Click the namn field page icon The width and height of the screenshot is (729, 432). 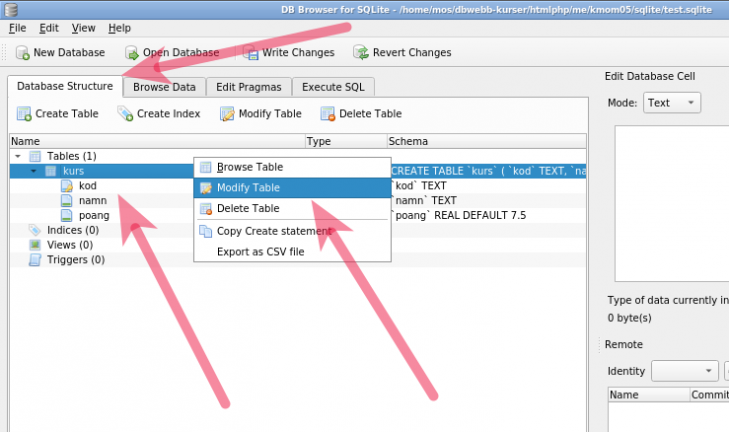tap(67, 201)
